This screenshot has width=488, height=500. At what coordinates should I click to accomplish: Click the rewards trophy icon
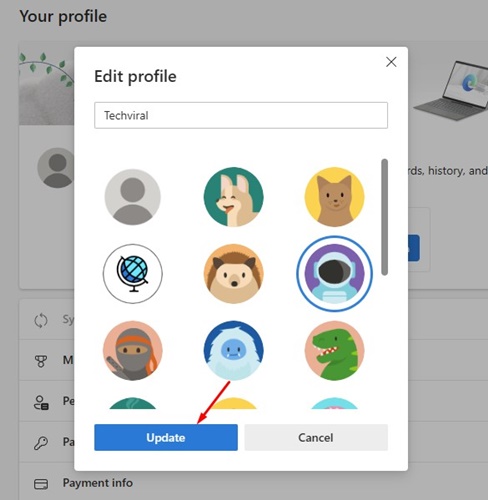coord(41,361)
